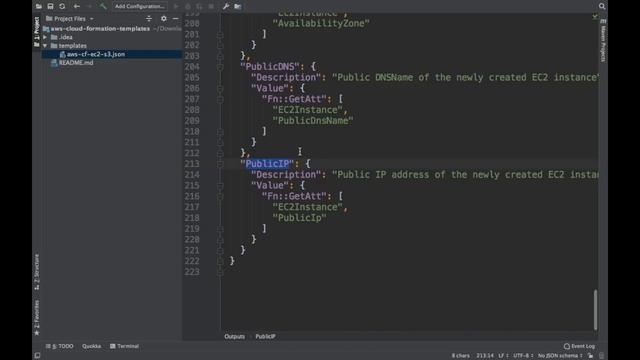The width and height of the screenshot is (640, 360).
Task: Collapse the templates folder arrow
Action: pos(45,46)
